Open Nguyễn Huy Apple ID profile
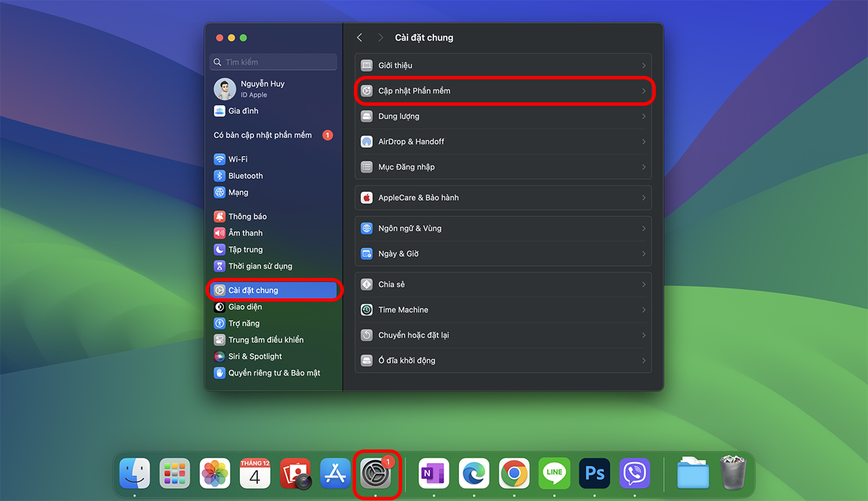 (x=262, y=89)
